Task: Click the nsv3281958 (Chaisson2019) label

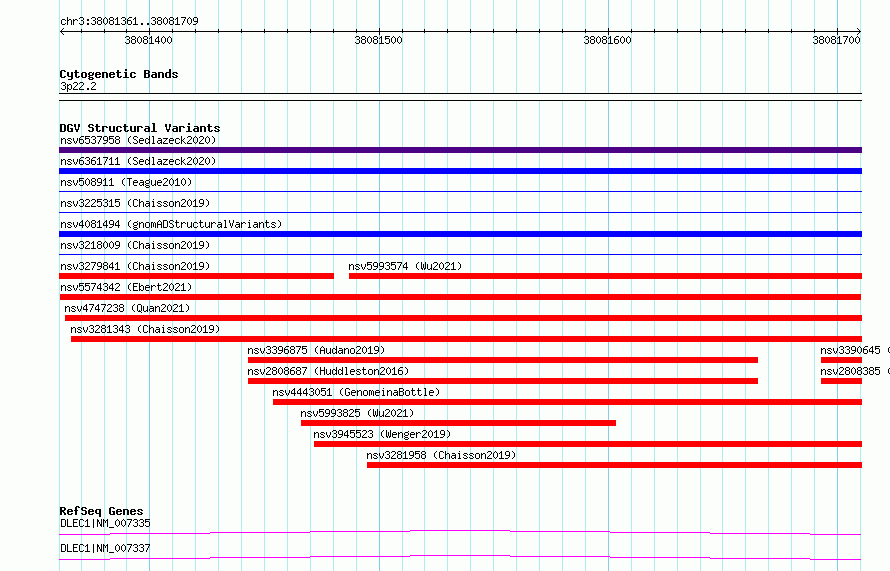Action: point(441,455)
